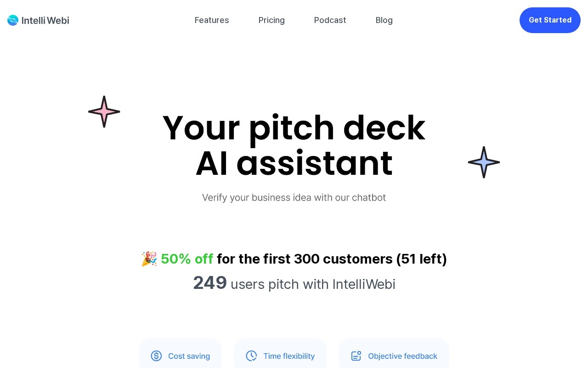Click the blue four-point star decoration
588x368 pixels.
pyautogui.click(x=484, y=162)
